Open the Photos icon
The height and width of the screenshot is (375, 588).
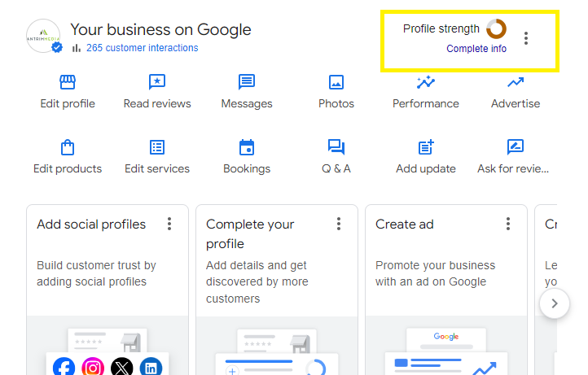pyautogui.click(x=336, y=82)
